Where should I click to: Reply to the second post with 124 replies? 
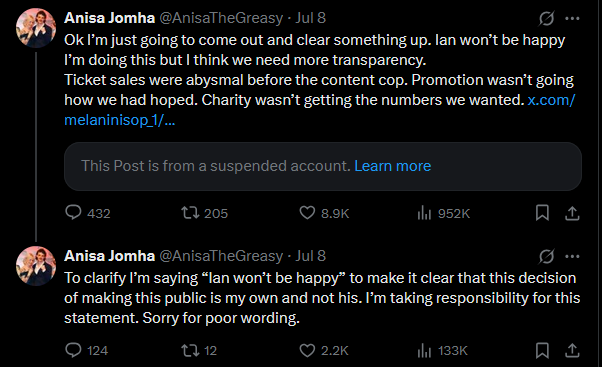(x=87, y=350)
